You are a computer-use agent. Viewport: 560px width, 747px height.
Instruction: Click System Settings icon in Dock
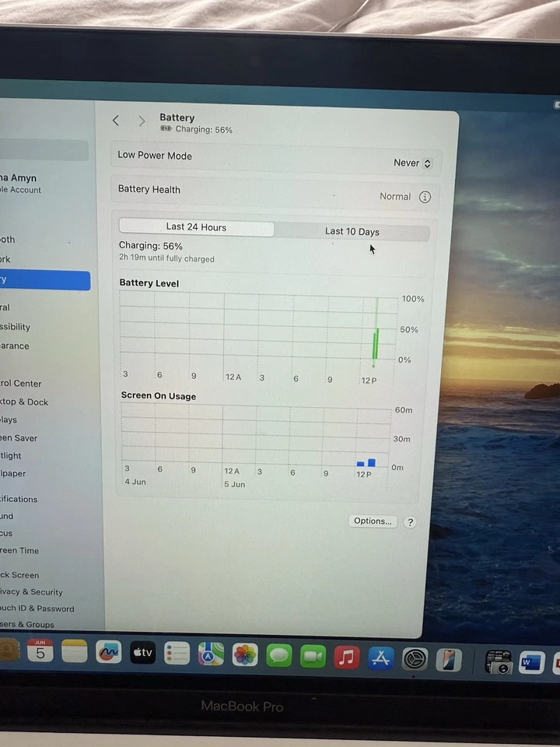415,659
